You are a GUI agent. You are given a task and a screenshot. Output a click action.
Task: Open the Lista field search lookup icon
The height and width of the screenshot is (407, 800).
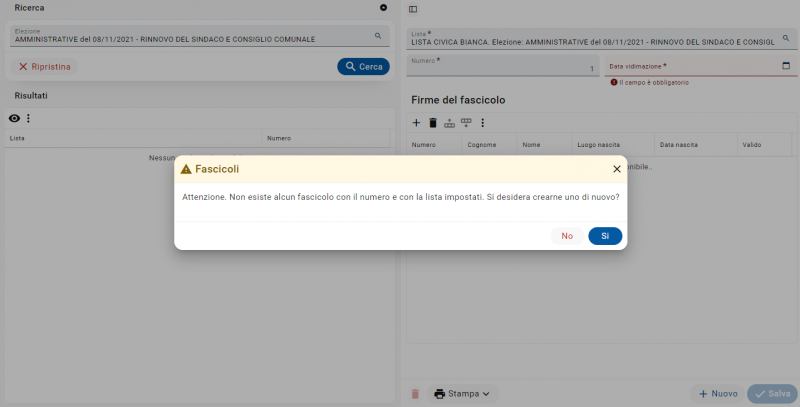[786, 38]
